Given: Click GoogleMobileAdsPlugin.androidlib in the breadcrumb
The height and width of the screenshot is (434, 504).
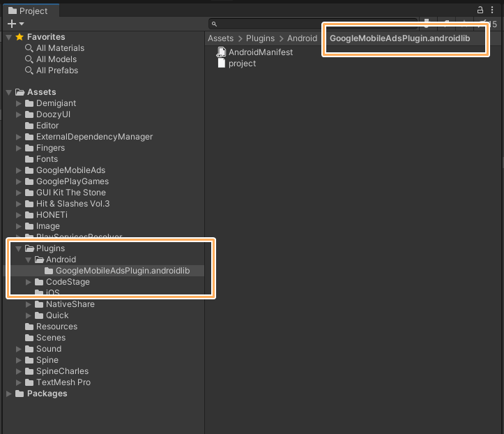Looking at the screenshot, I should 400,38.
